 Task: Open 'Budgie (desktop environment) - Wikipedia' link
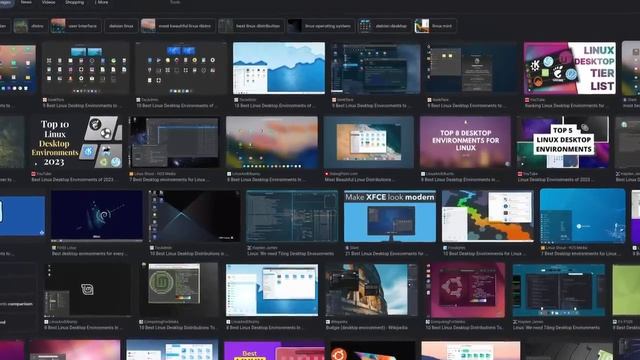tap(367, 328)
